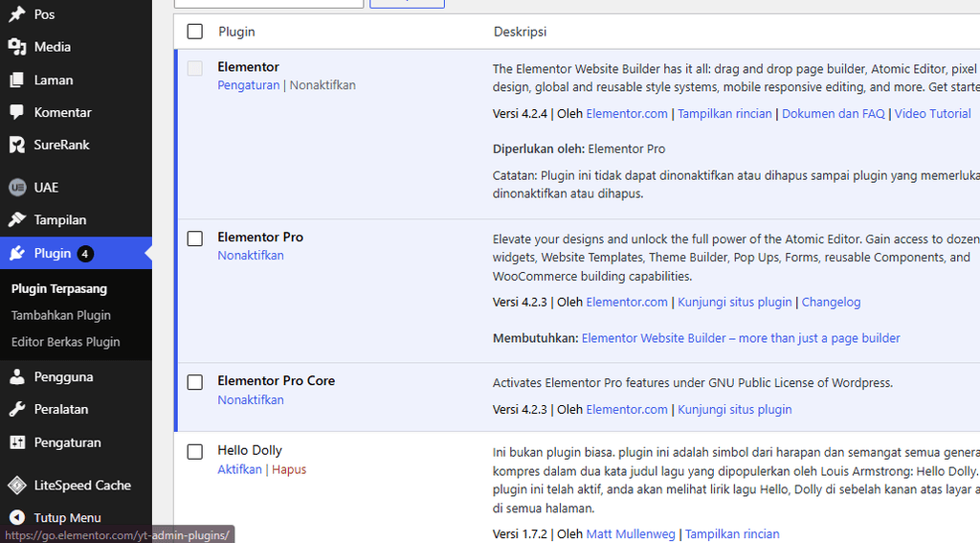This screenshot has width=980, height=543.
Task: Open Tampilkan rincian for Elementor
Action: 725,114
